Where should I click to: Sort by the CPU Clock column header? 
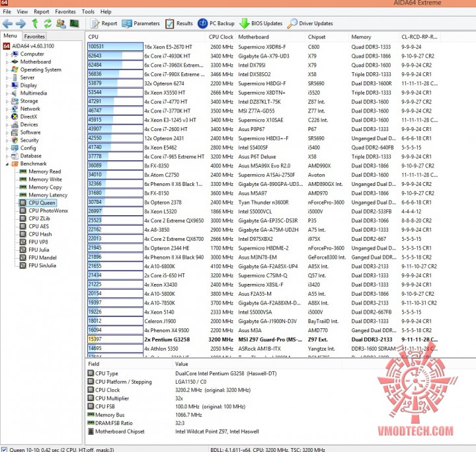coord(221,37)
